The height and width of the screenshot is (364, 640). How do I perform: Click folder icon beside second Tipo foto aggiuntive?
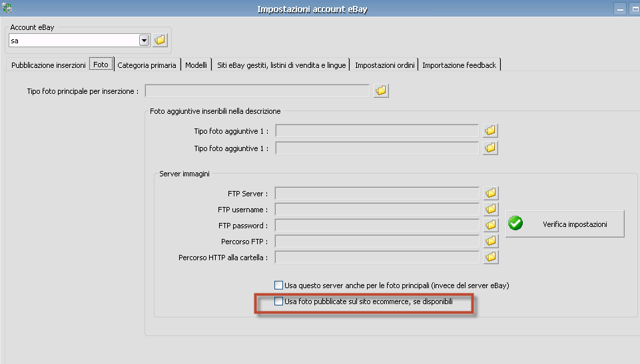[x=490, y=148]
